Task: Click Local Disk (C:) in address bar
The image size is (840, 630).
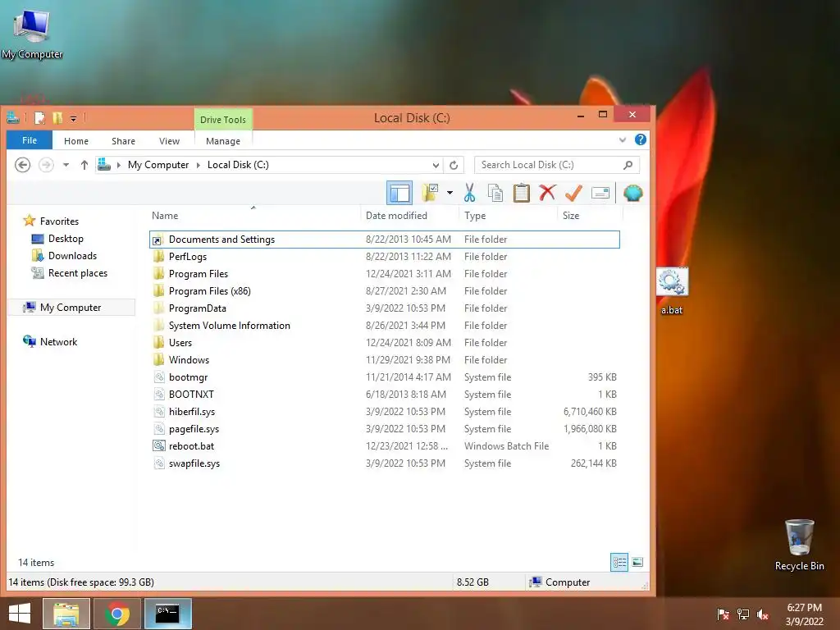Action: [x=238, y=165]
